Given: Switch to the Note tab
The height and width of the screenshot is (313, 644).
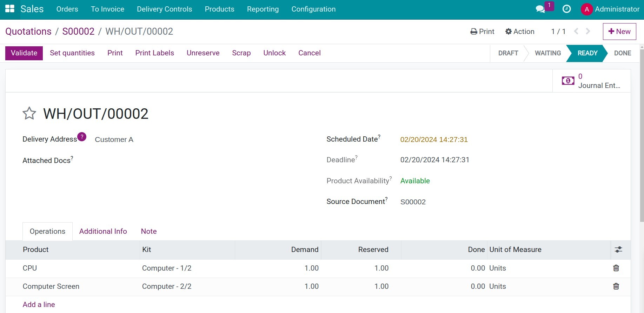Looking at the screenshot, I should [x=149, y=231].
